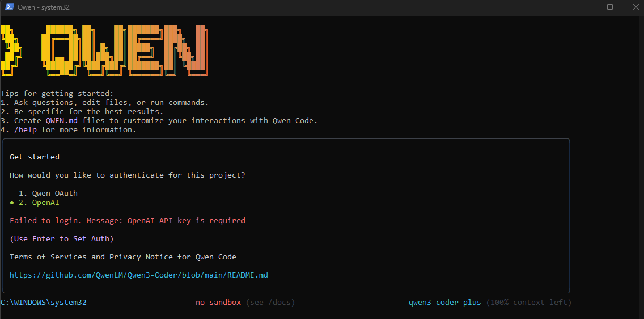Screen dimensions: 644x319
Task: Click the '(see /docs)' footer hint
Action: (270, 303)
